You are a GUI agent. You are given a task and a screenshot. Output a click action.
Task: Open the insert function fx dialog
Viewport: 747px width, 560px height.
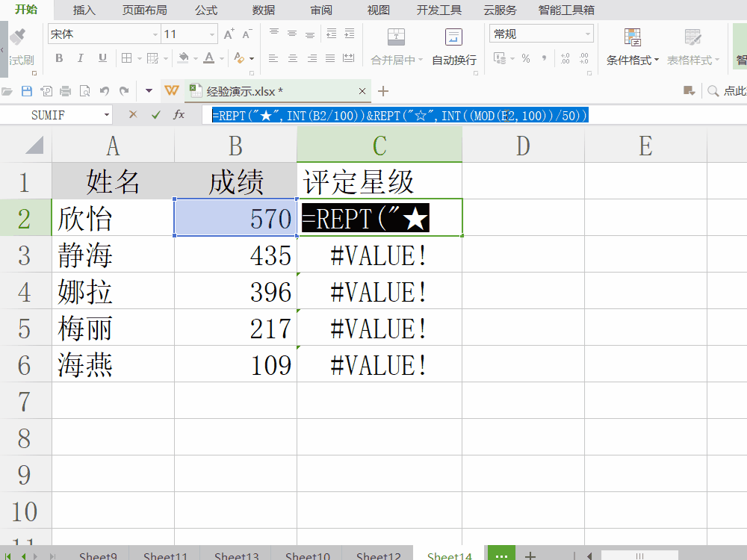point(179,114)
